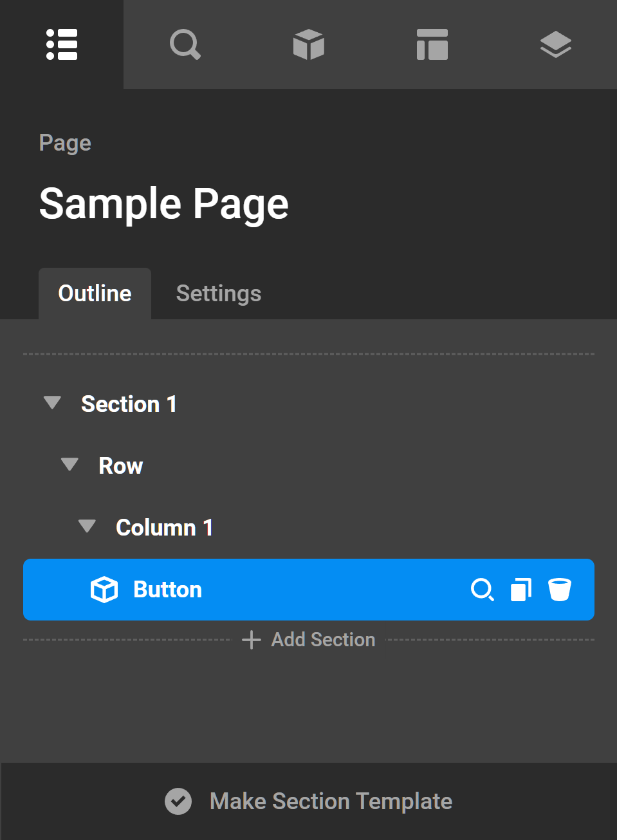This screenshot has height=840, width=617.
Task: Select the Outline tab
Action: (95, 294)
